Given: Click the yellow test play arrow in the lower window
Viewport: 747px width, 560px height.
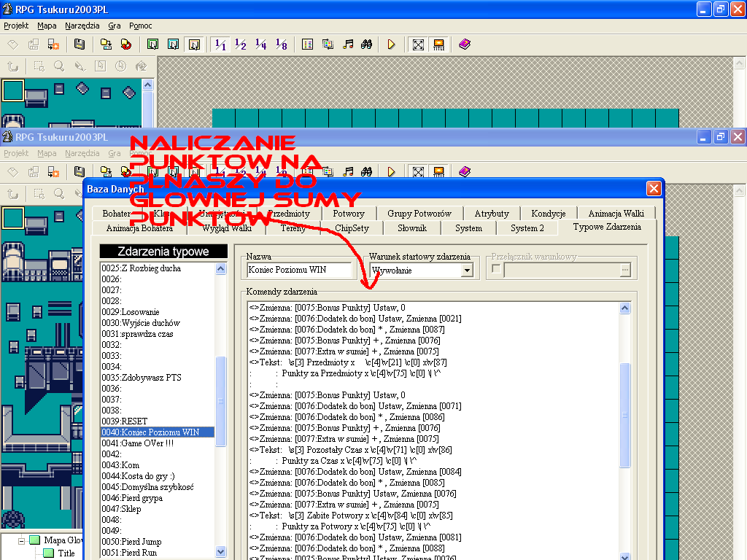Looking at the screenshot, I should coord(391,171).
